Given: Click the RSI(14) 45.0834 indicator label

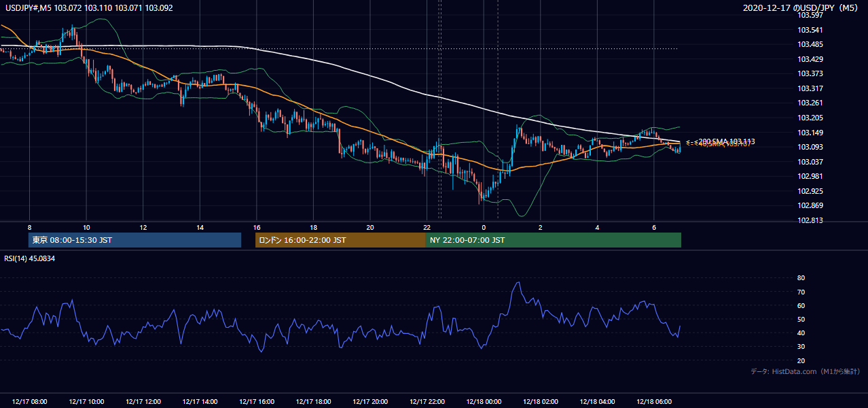Looking at the screenshot, I should [29, 258].
